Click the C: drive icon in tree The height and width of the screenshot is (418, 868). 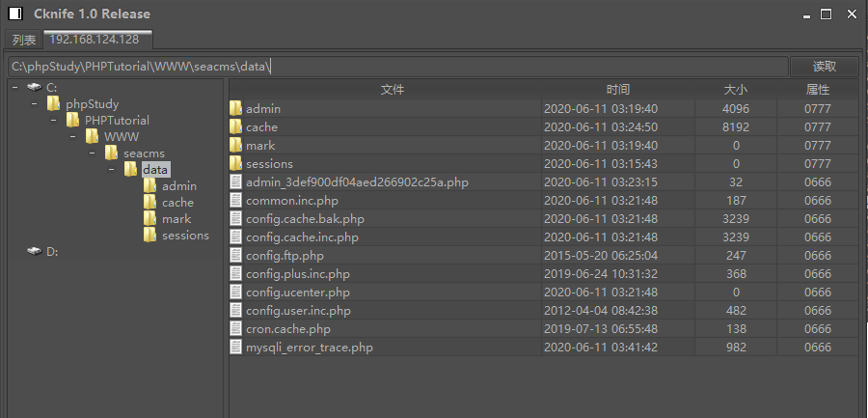[35, 87]
